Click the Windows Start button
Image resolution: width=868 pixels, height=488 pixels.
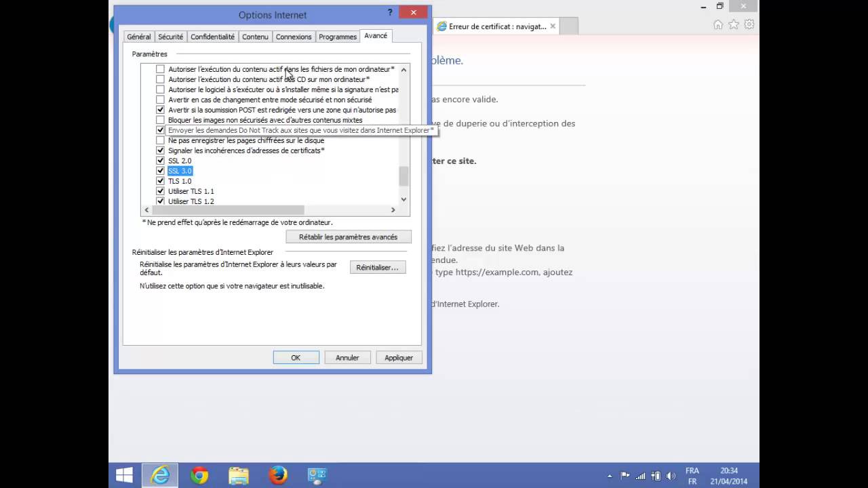[x=124, y=476]
